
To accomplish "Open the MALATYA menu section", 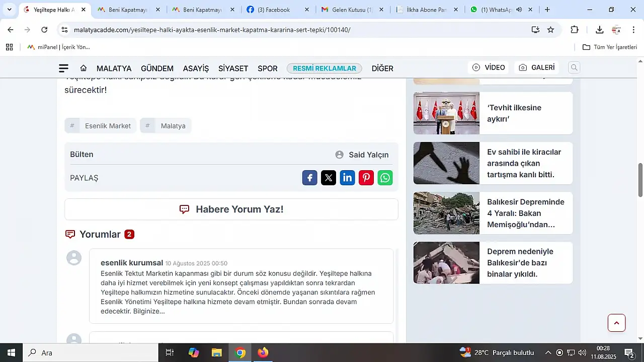I will tap(114, 68).
